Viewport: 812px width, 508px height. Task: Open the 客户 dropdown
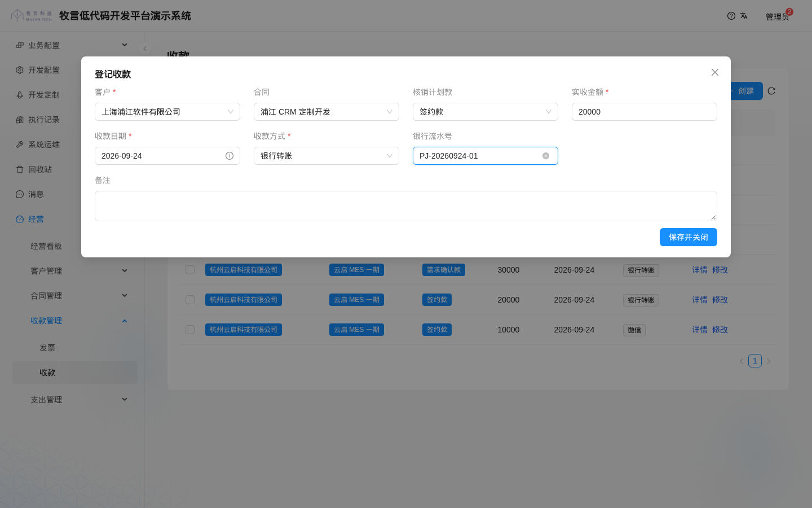click(167, 112)
